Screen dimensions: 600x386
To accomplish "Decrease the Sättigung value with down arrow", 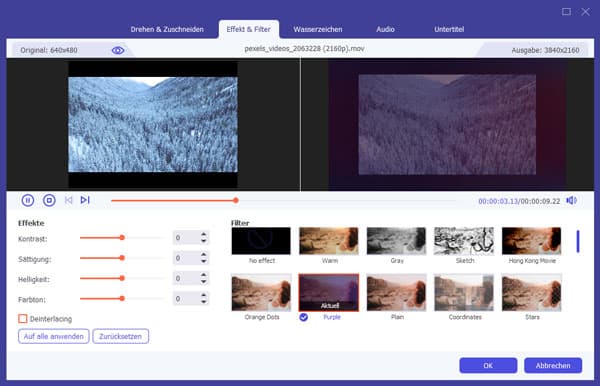I will click(x=204, y=261).
